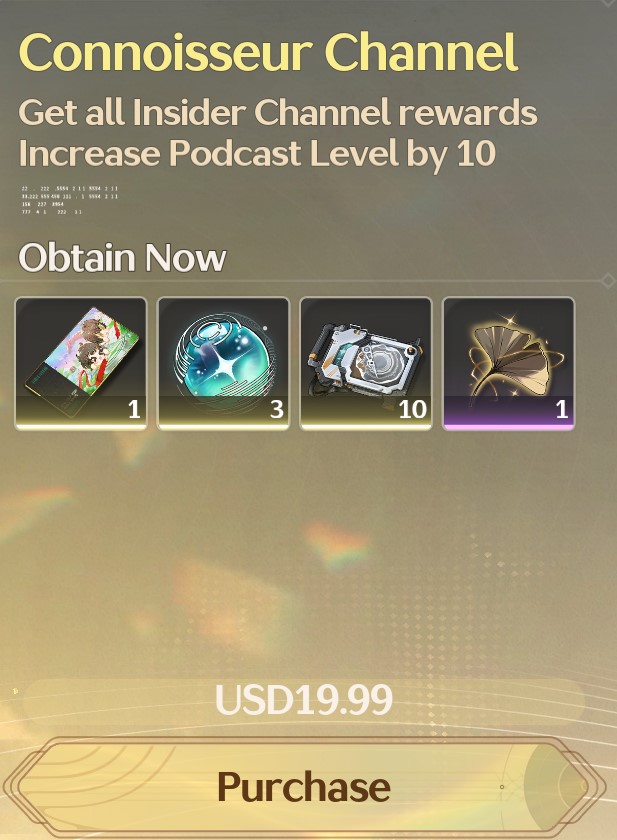Click the Purchase button
The image size is (617, 840).
(304, 786)
